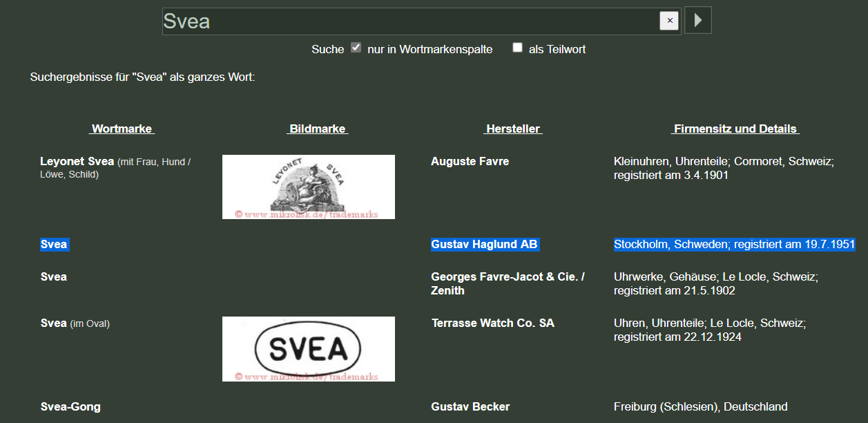868x423 pixels.
Task: Click the search results summary line
Action: coord(143,77)
